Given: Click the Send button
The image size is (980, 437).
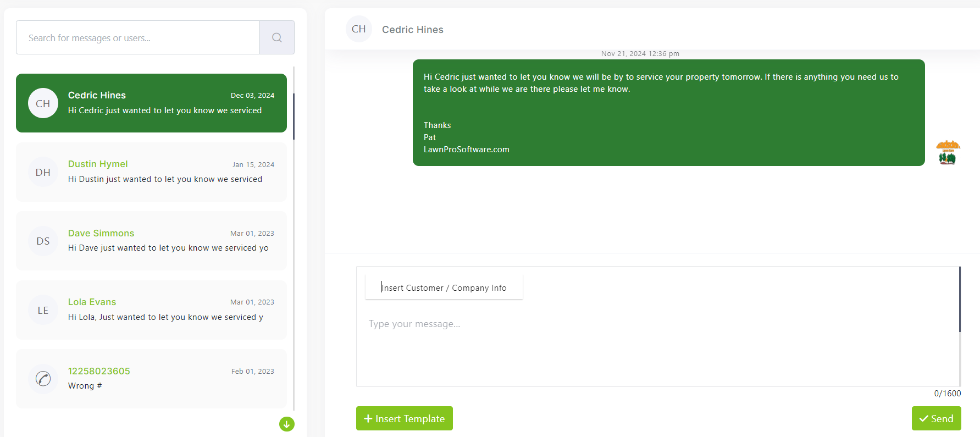Looking at the screenshot, I should pyautogui.click(x=937, y=418).
